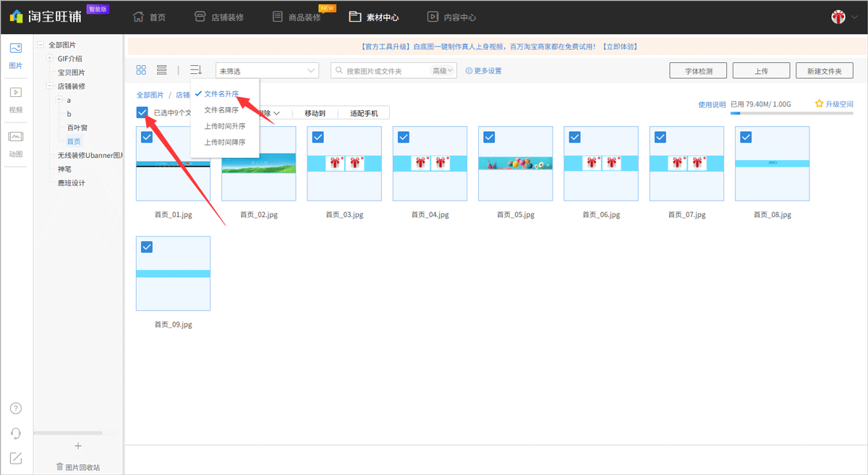Deselect image 首页_09.jpg checkbox
The image size is (868, 475).
pyautogui.click(x=147, y=247)
